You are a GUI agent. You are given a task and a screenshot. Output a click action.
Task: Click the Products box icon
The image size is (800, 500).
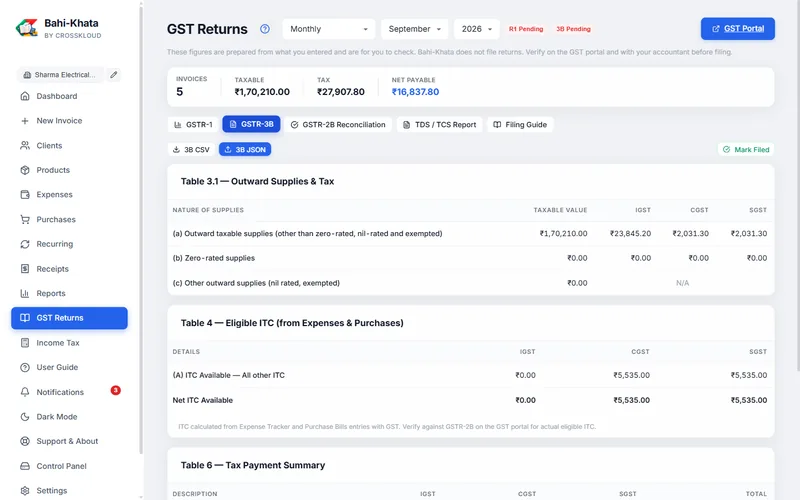[24, 170]
